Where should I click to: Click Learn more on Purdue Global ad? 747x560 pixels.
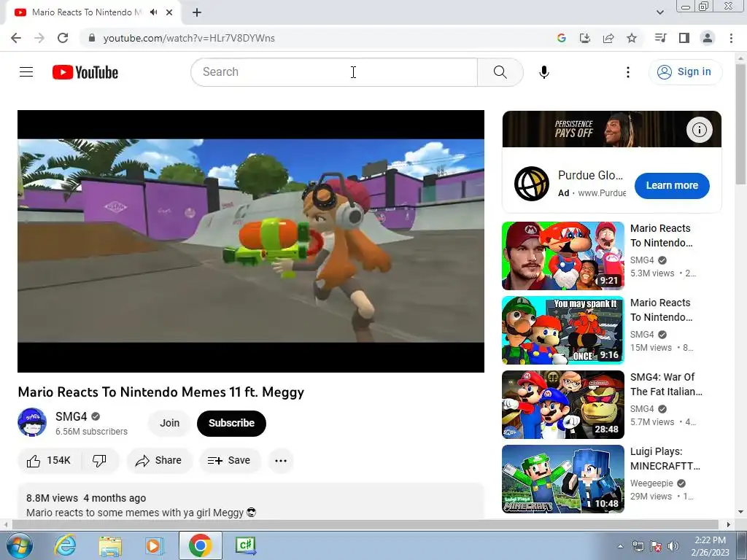(672, 186)
